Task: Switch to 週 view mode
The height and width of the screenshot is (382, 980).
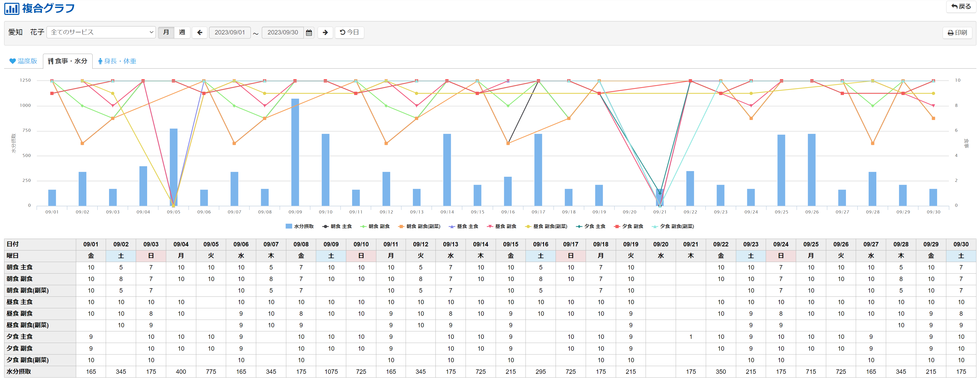Action: (x=182, y=33)
